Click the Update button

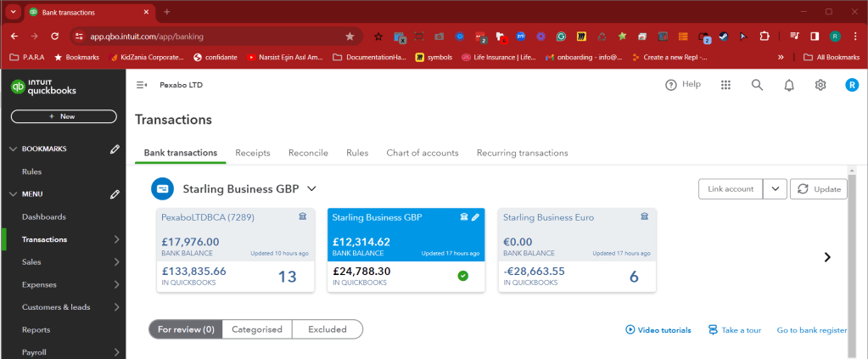coord(819,189)
